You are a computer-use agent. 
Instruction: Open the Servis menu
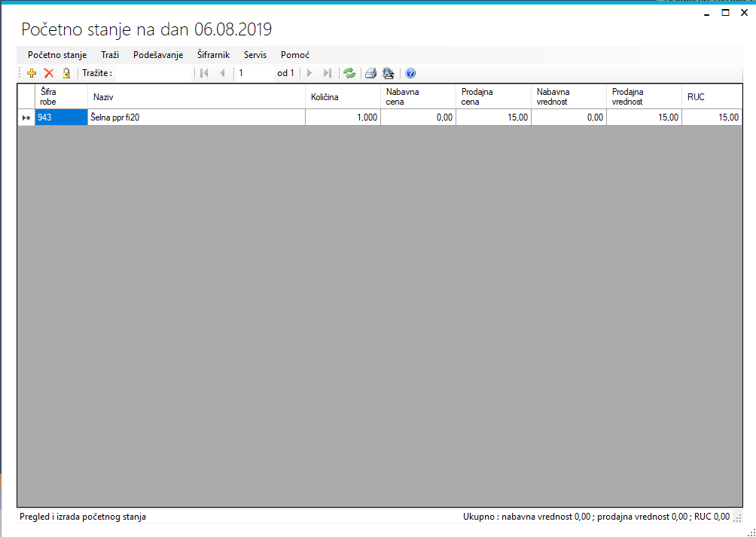point(255,55)
